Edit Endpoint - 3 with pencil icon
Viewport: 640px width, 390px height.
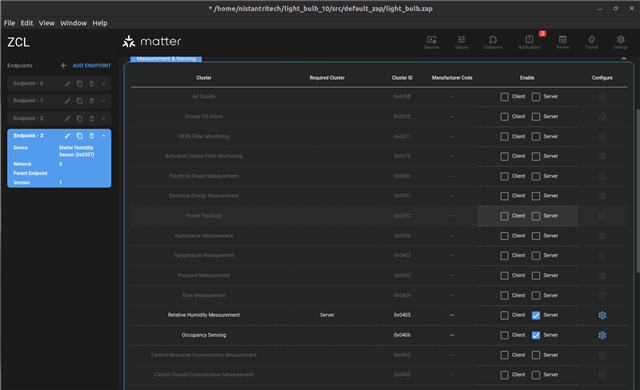(x=67, y=135)
